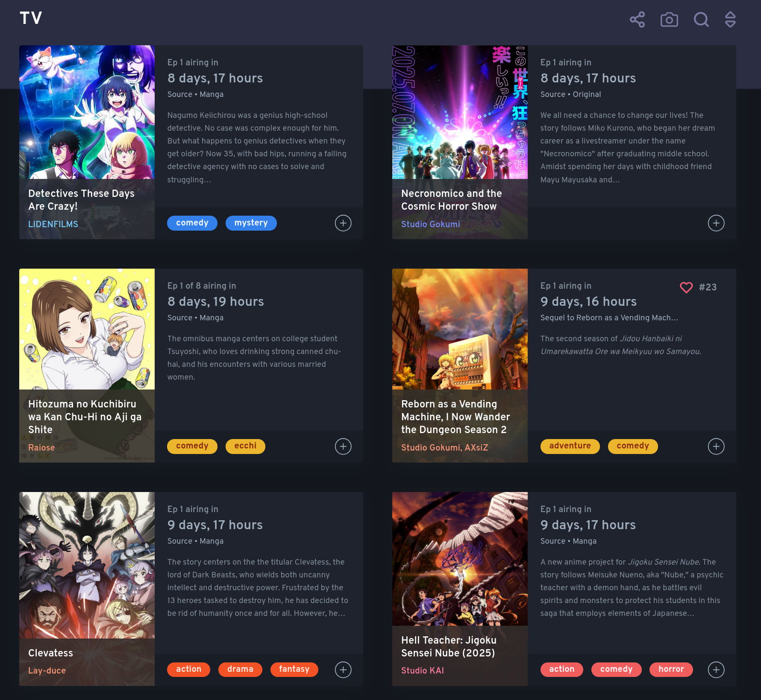Click 'Ep 1 of 8 airing in' label
The image size is (761, 700).
tap(201, 286)
